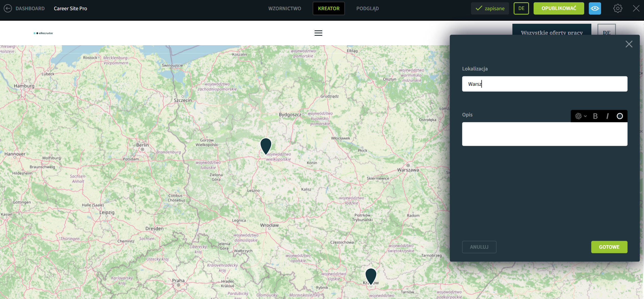Image resolution: width=644 pixels, height=299 pixels.
Task: Toggle italic formatting in Opis toolbar
Action: coord(607,116)
